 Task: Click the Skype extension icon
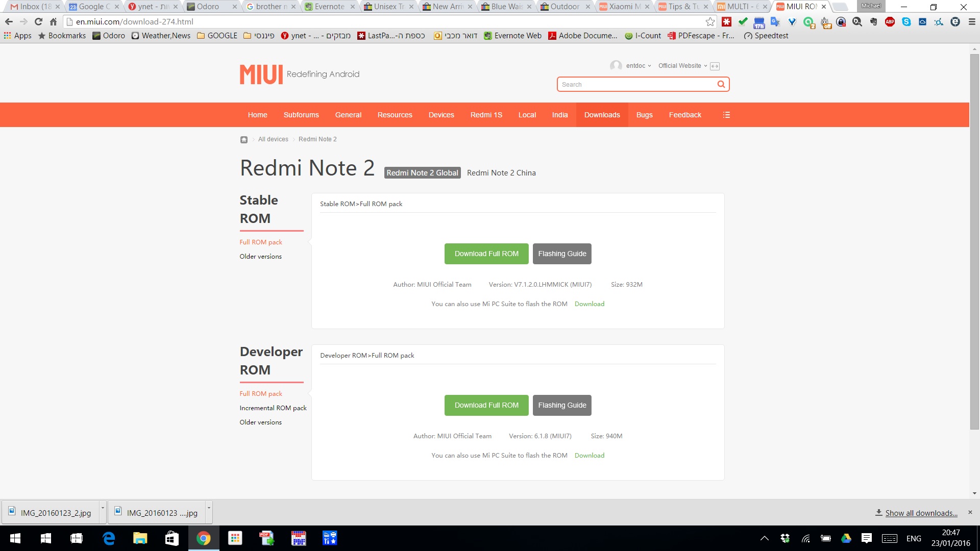[906, 21]
